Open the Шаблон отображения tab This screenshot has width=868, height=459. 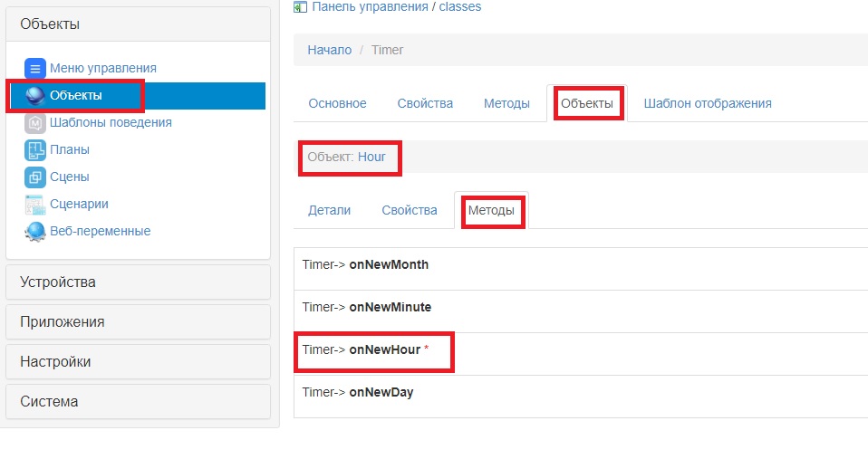click(708, 103)
